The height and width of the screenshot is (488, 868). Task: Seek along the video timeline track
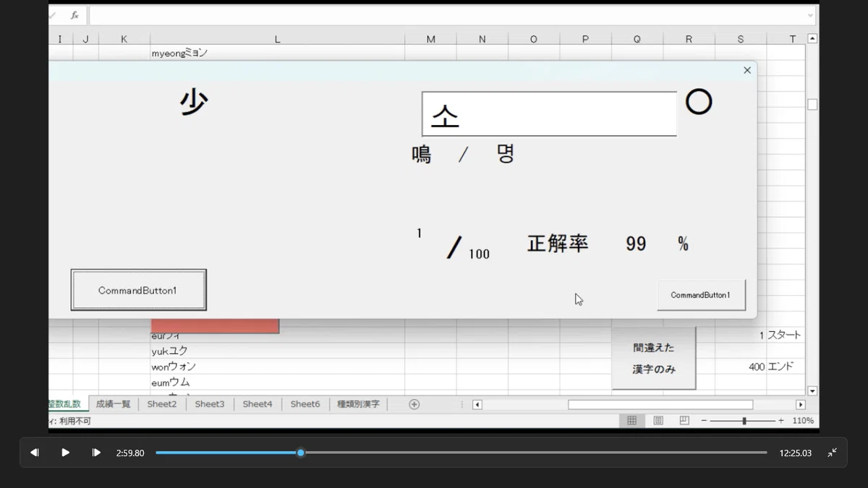pos(461,453)
